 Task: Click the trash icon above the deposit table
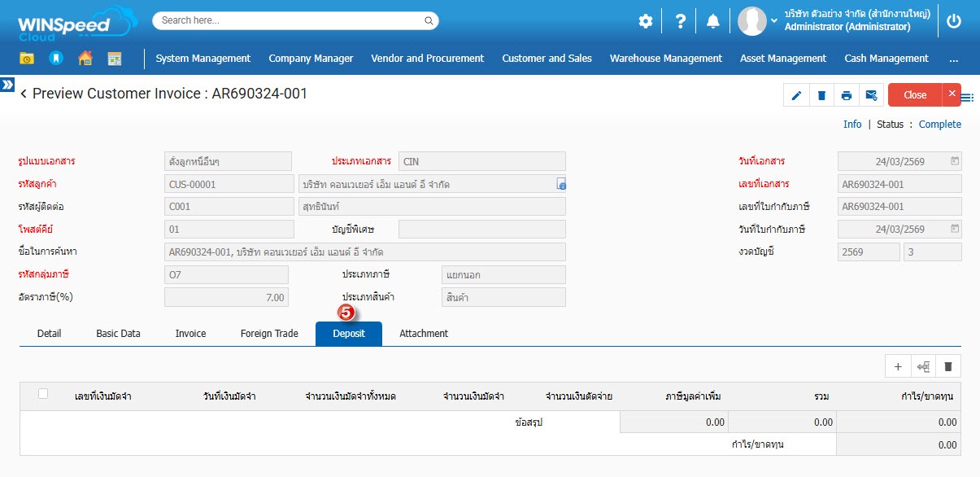[947, 367]
